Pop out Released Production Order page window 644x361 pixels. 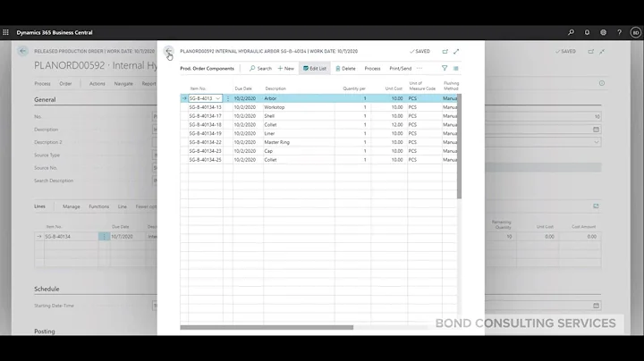[590, 51]
